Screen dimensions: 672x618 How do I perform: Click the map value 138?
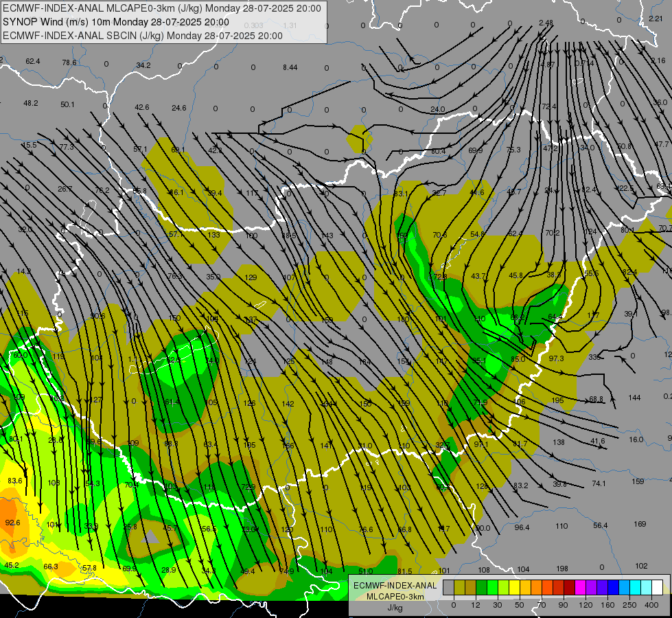point(559,442)
